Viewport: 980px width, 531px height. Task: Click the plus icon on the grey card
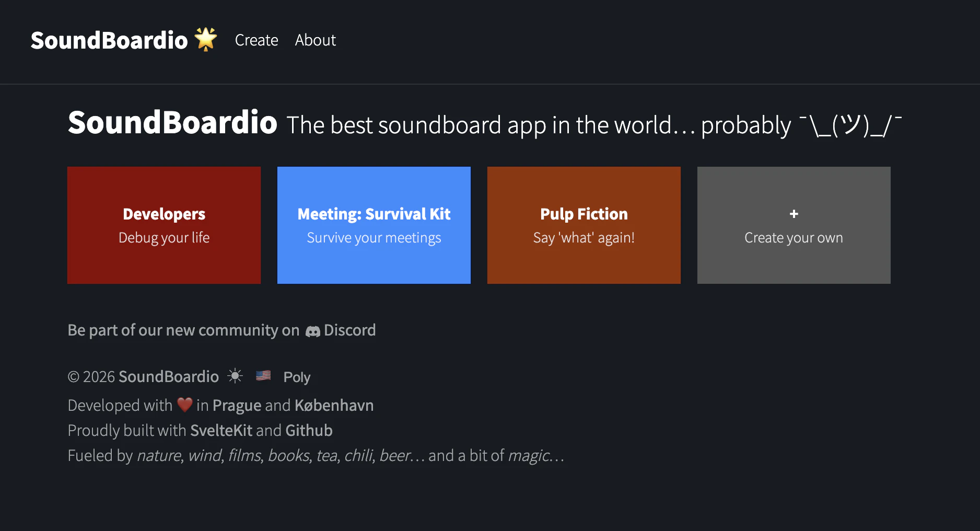pyautogui.click(x=794, y=214)
